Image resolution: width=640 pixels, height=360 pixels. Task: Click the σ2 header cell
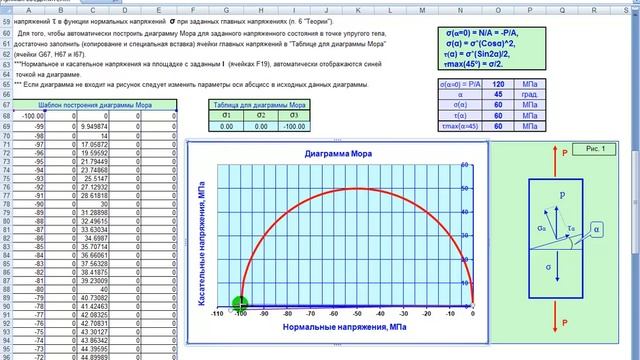pyautogui.click(x=261, y=116)
